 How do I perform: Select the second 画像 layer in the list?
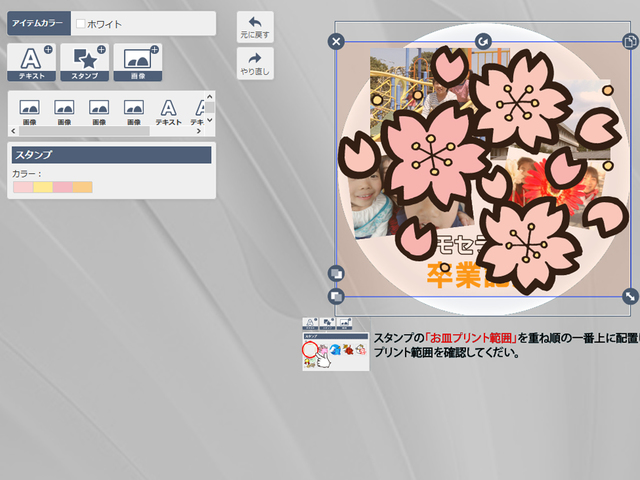coord(64,112)
